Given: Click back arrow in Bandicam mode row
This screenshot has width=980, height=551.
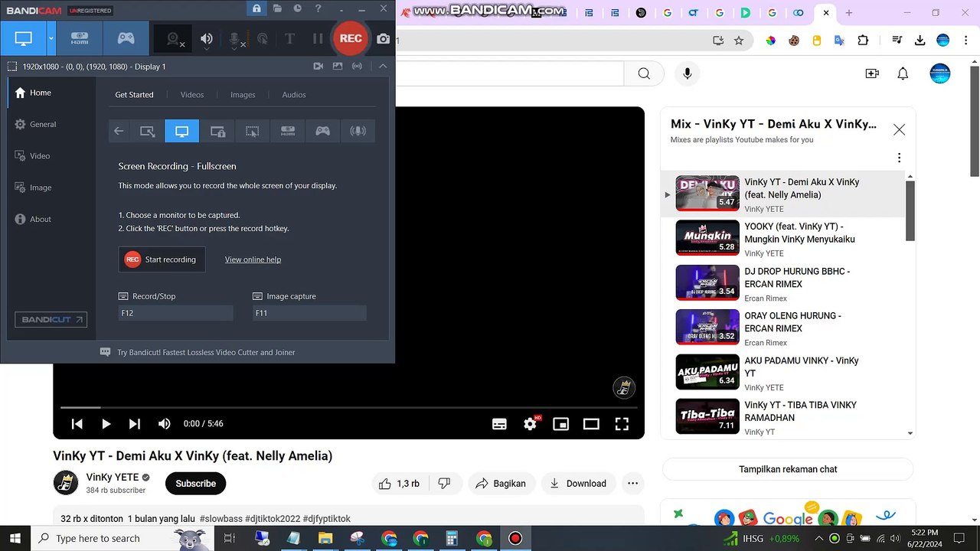Looking at the screenshot, I should tap(119, 131).
